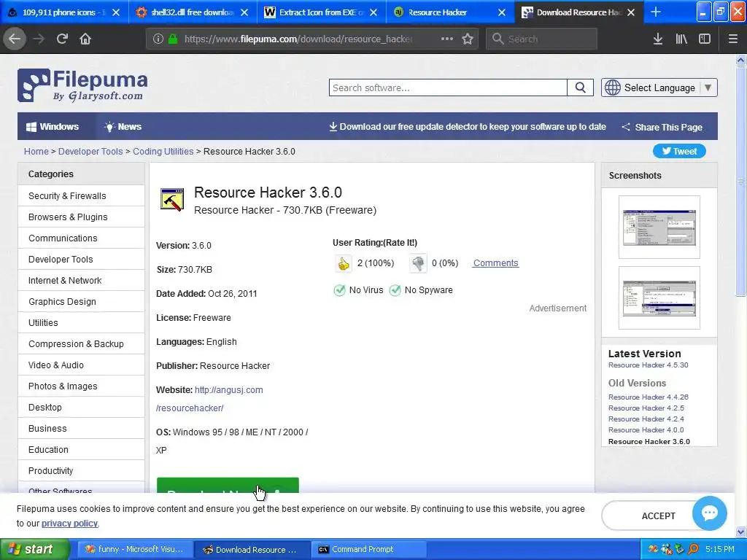Rate with the thumbs-up icon
The width and height of the screenshot is (747, 560).
(x=343, y=263)
